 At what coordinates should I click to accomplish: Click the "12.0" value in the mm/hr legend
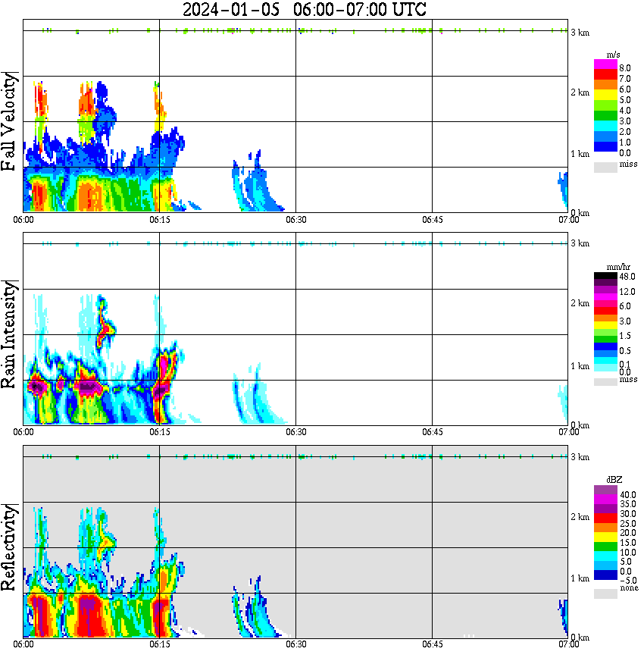pos(627,292)
